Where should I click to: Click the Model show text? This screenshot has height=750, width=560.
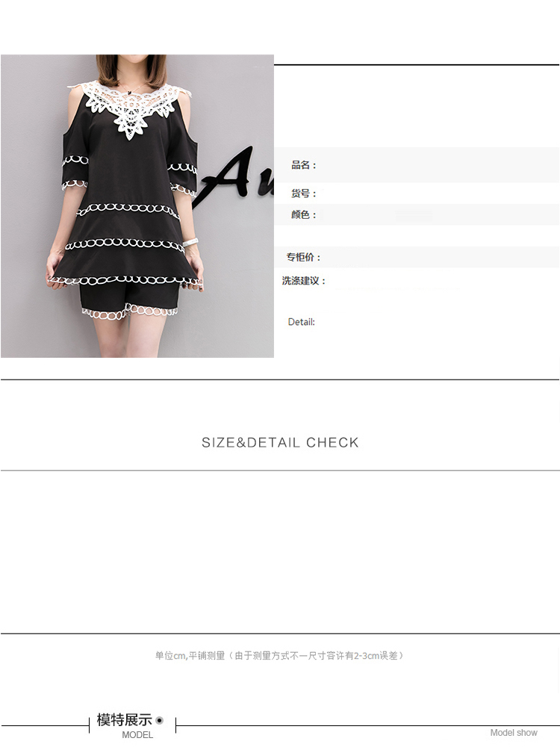514,732
